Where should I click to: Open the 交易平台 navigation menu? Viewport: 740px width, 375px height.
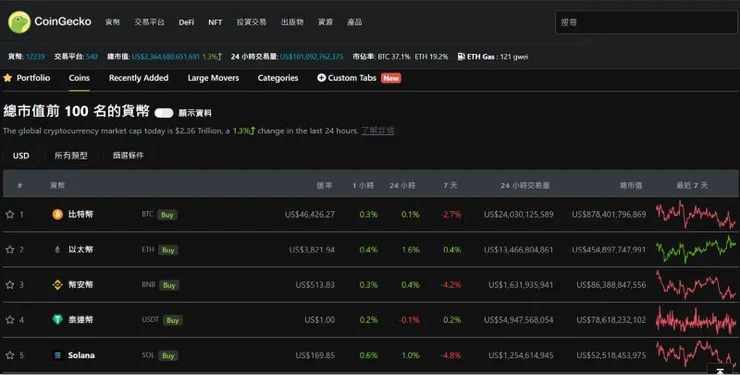(150, 22)
